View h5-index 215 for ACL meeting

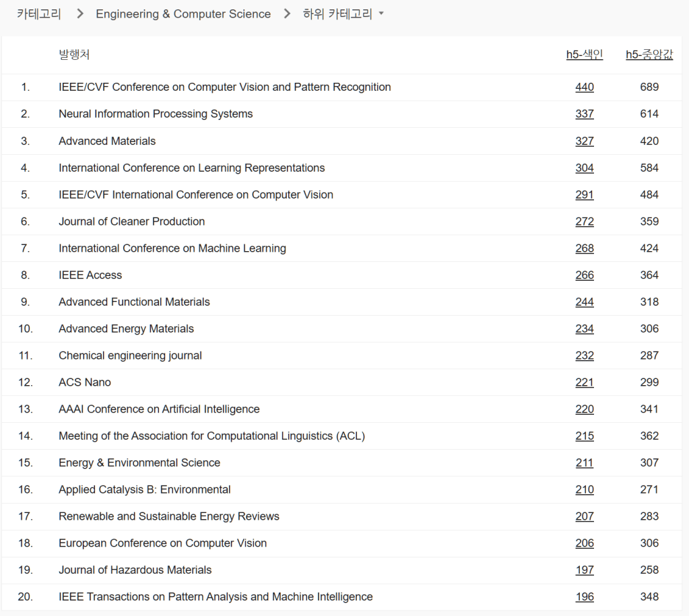coord(584,436)
